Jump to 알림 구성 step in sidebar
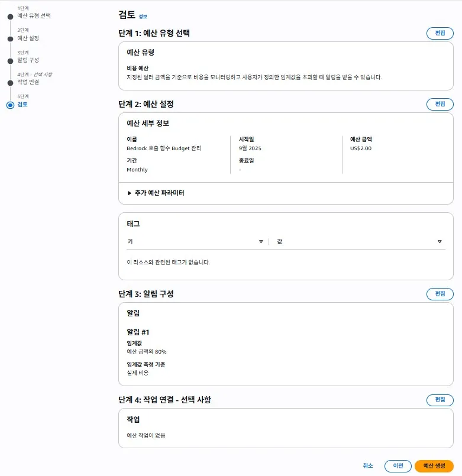Screen dimensions: 462x476 [28, 60]
